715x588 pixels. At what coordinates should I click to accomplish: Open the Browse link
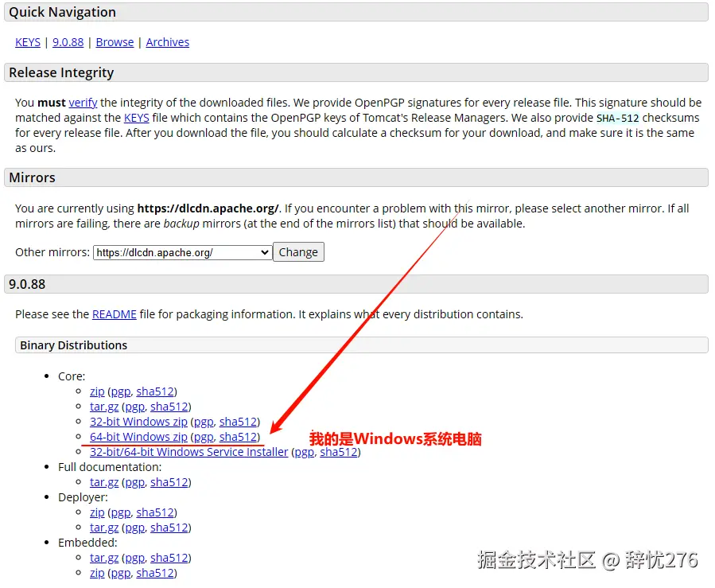click(x=115, y=42)
